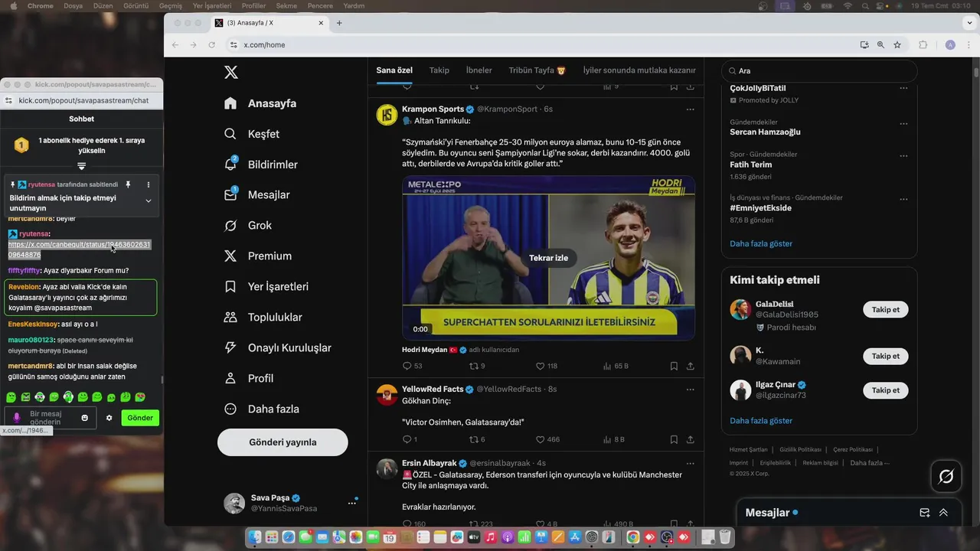Expand the Mesajlar drawer
The height and width of the screenshot is (551, 980).
tap(943, 513)
